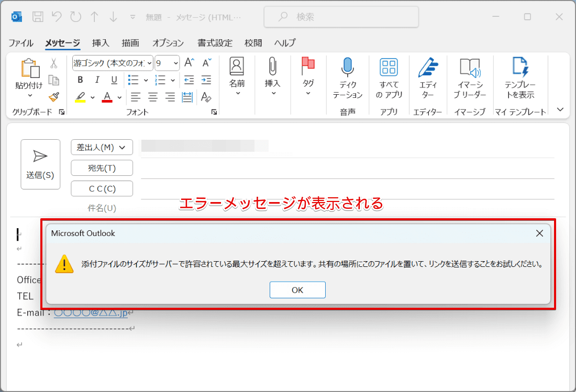Screen dimensions: 576x392
Task: Go to previous item with the up arrow
Action: click(94, 17)
